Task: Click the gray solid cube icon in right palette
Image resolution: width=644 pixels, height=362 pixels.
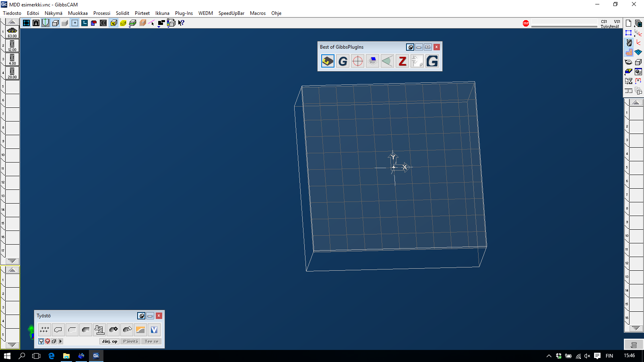Action: 638,62
